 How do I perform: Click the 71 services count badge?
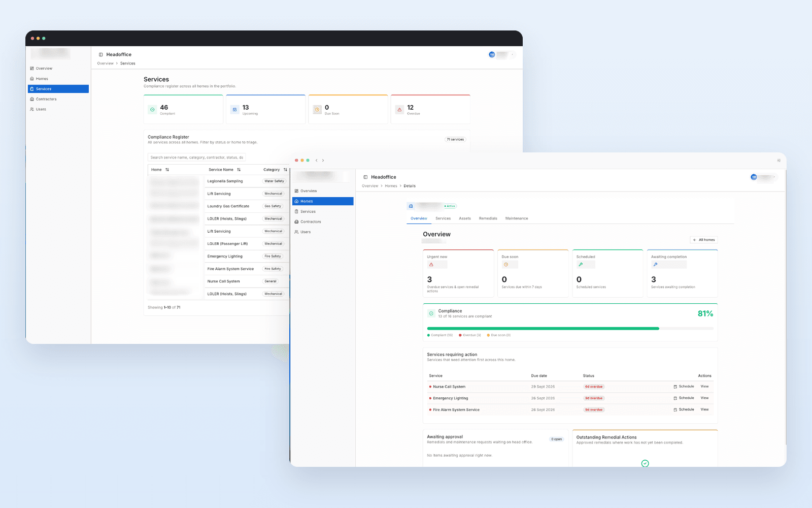(x=455, y=139)
